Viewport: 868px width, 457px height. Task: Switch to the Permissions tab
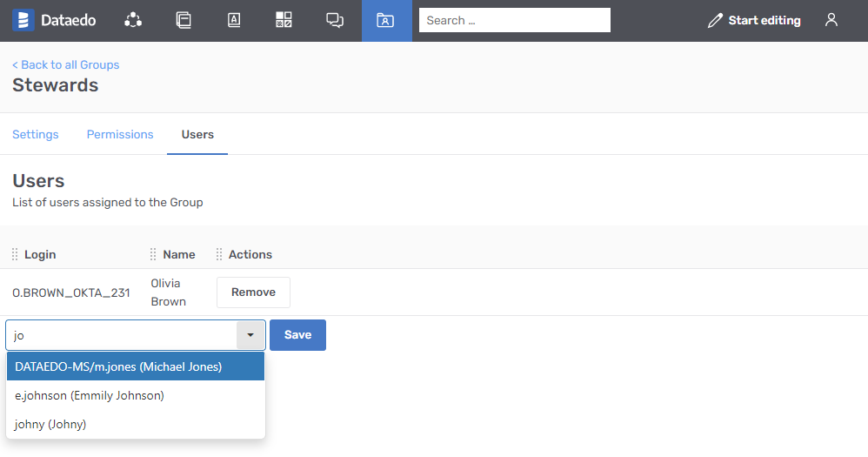point(120,135)
